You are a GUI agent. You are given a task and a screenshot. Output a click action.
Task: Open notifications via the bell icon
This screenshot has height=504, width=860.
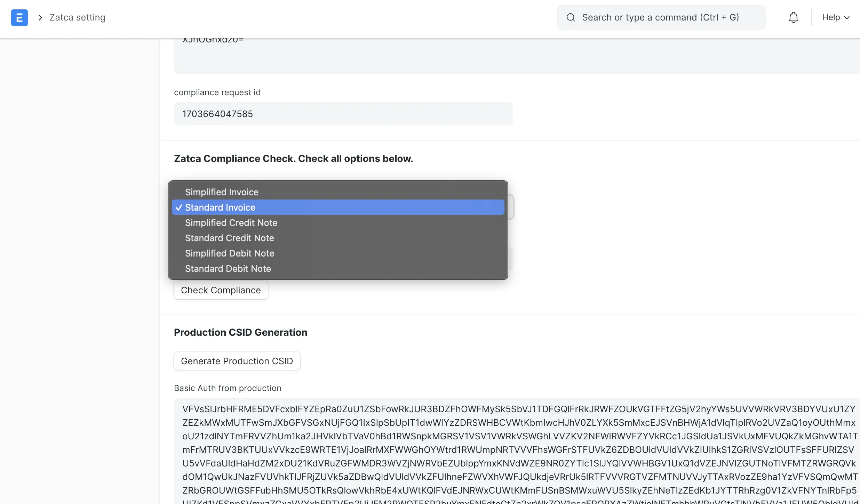coord(794,17)
